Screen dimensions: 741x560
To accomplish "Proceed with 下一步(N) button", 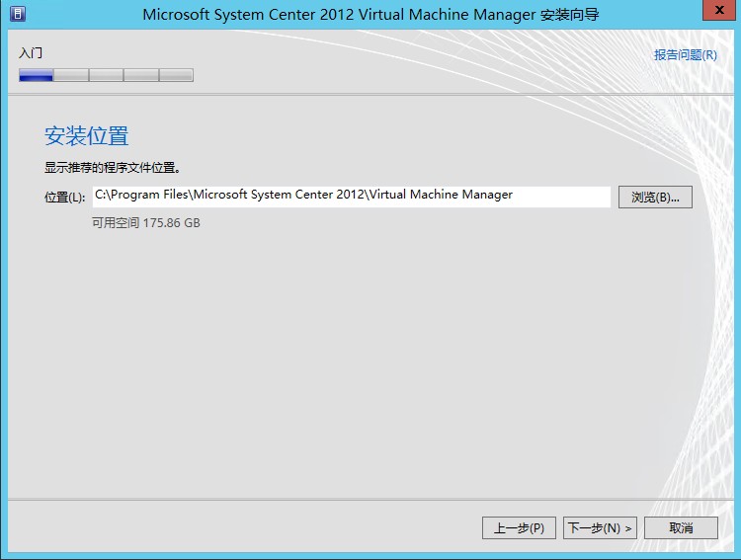I will coord(600,527).
